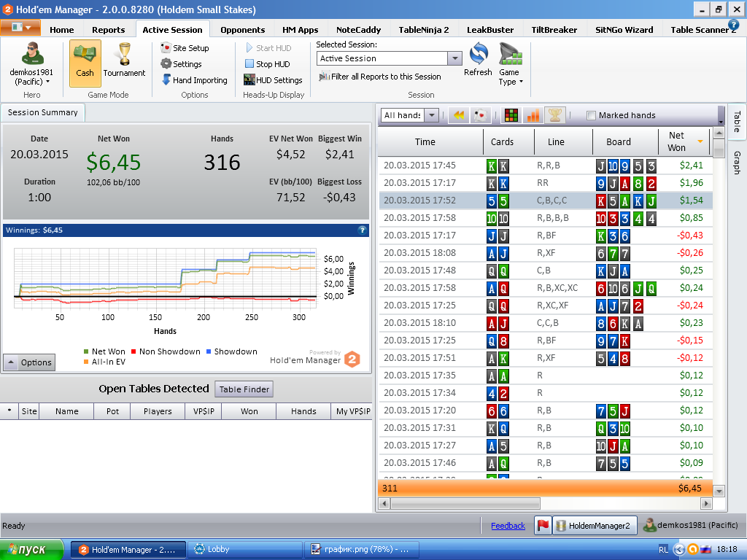Click the Time column header
This screenshot has height=560, width=747.
coord(430,142)
